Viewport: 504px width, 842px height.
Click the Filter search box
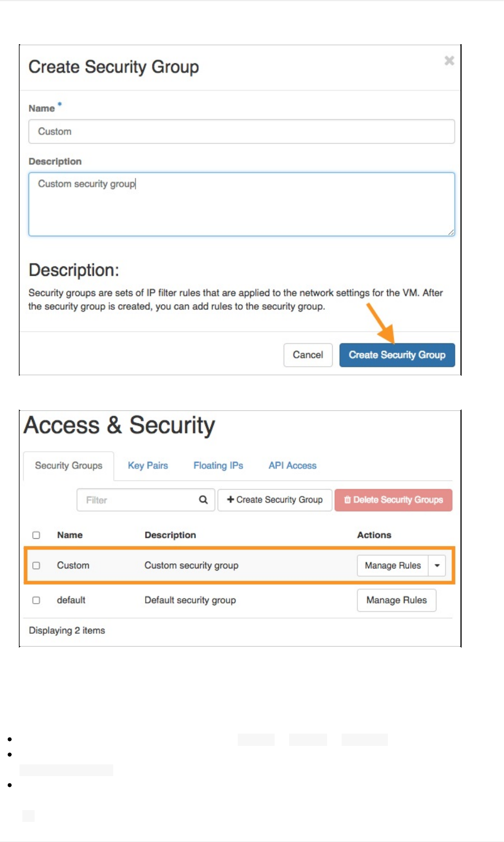(x=137, y=500)
